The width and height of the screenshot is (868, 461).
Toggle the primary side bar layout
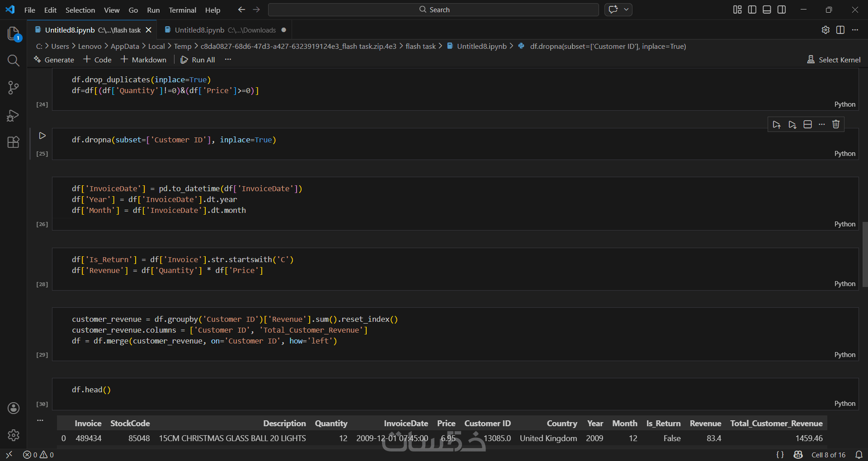click(x=752, y=9)
